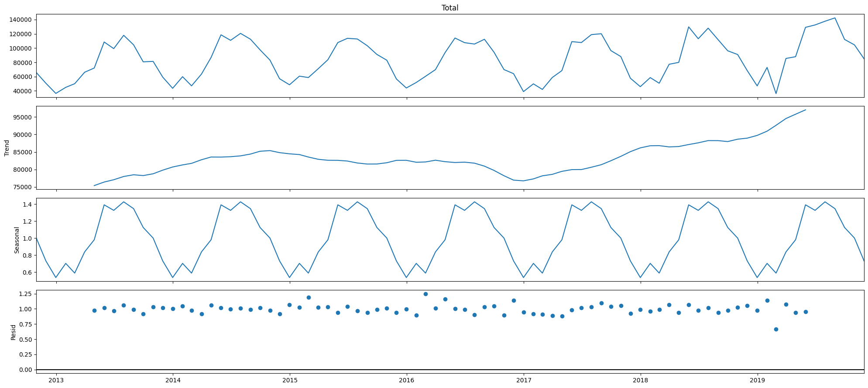Click the 2019 x-axis tick label
868x388 pixels.
(758, 381)
